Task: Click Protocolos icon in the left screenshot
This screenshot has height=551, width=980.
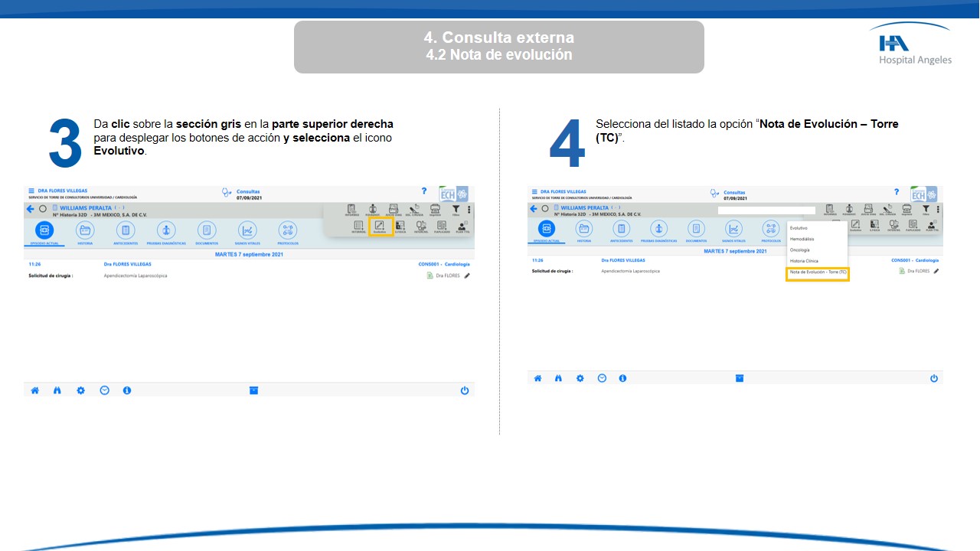Action: [x=288, y=230]
